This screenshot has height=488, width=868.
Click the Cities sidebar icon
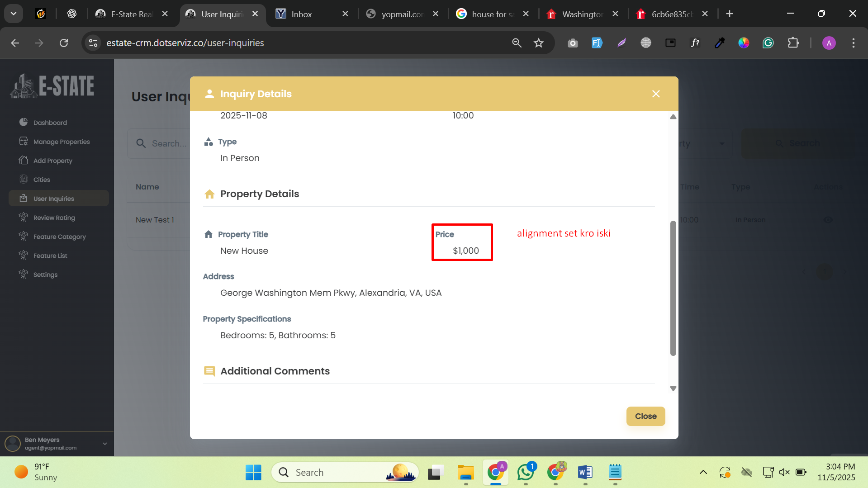pos(24,180)
